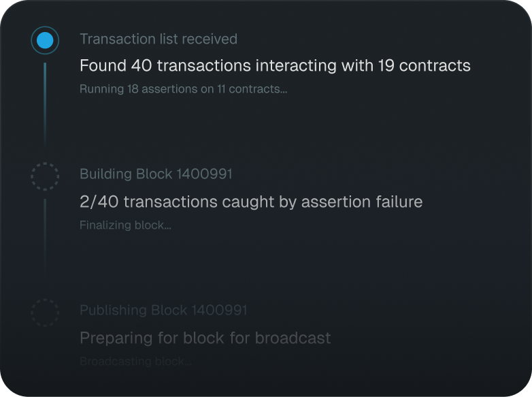The image size is (532, 397).
Task: Click the Building Block dashed circle icon
Action: pos(45,176)
